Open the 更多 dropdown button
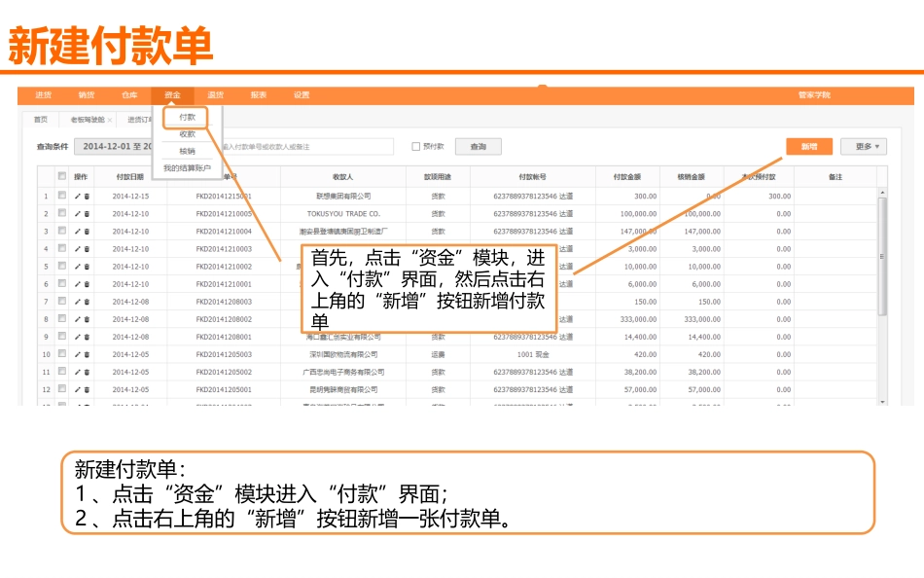The image size is (924, 578). 864,146
